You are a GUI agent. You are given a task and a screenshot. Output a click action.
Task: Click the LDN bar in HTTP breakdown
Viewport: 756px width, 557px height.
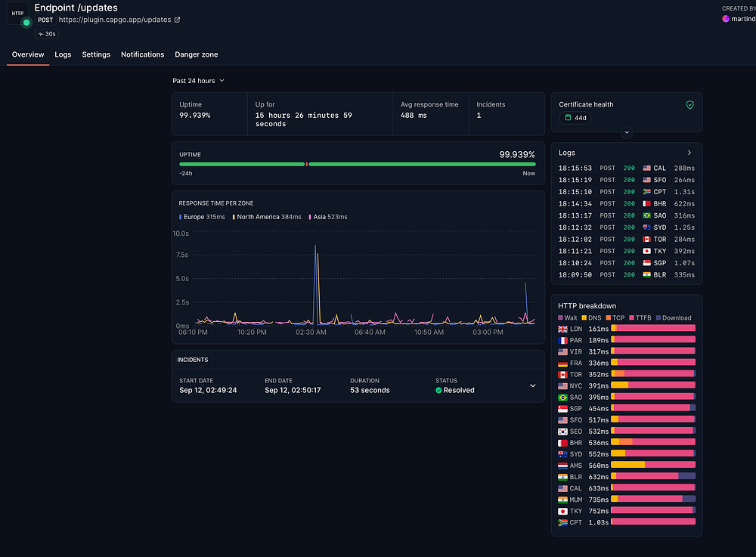click(x=652, y=329)
